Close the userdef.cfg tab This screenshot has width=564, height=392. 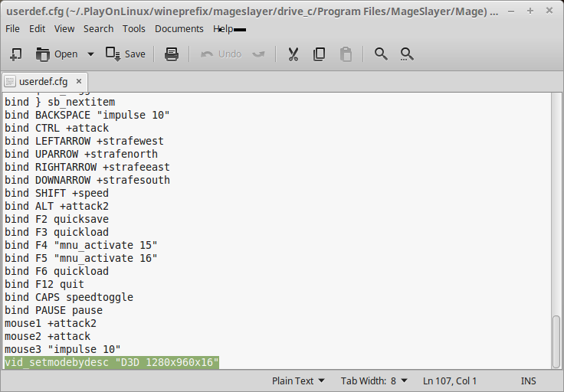tap(79, 82)
